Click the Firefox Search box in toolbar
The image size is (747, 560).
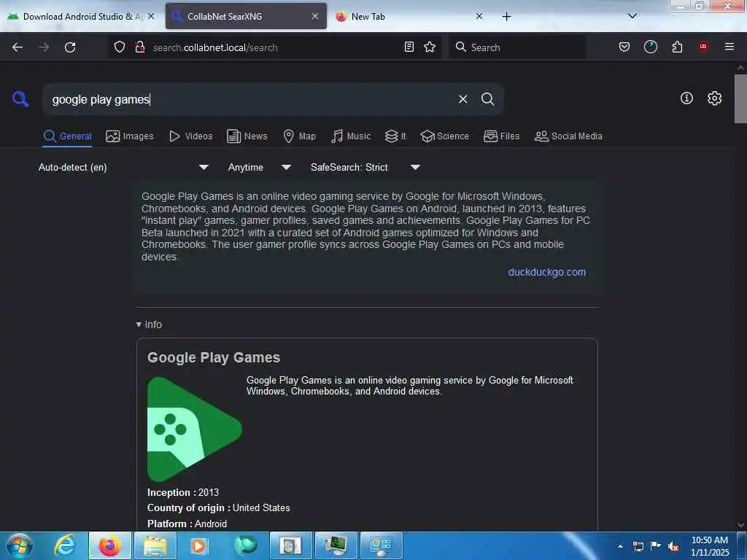[x=517, y=47]
